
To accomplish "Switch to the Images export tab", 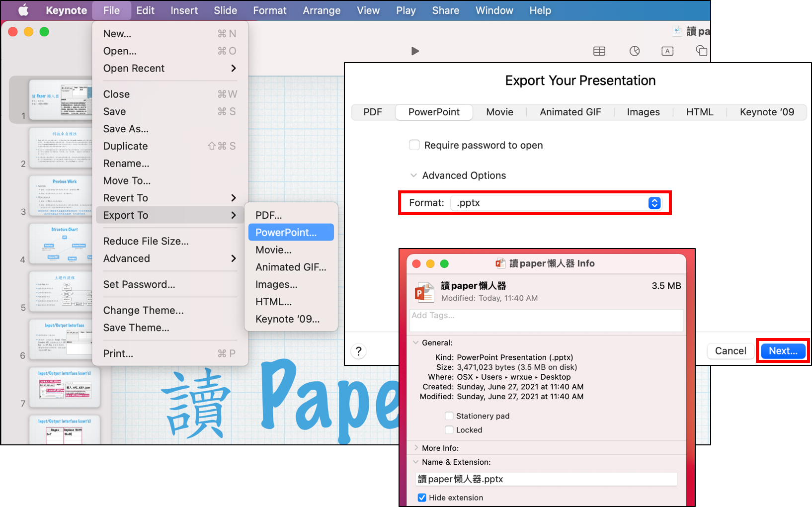I will [643, 112].
